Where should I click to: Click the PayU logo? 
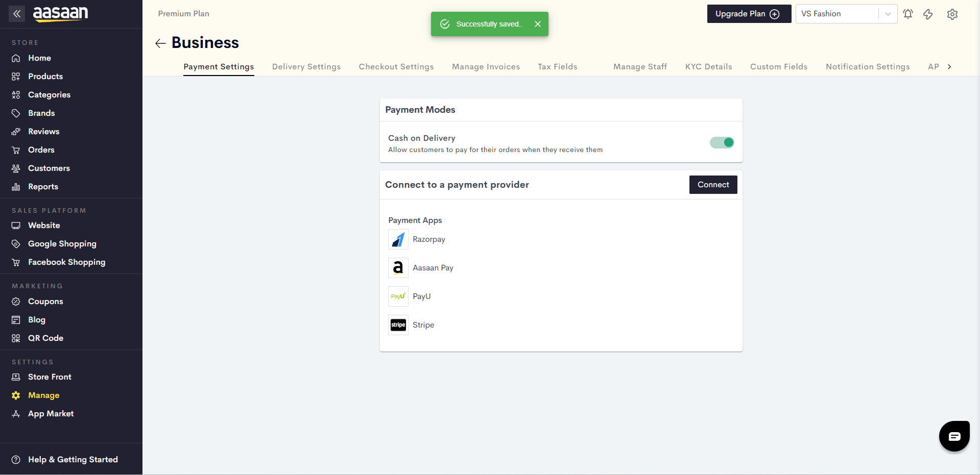pos(398,296)
